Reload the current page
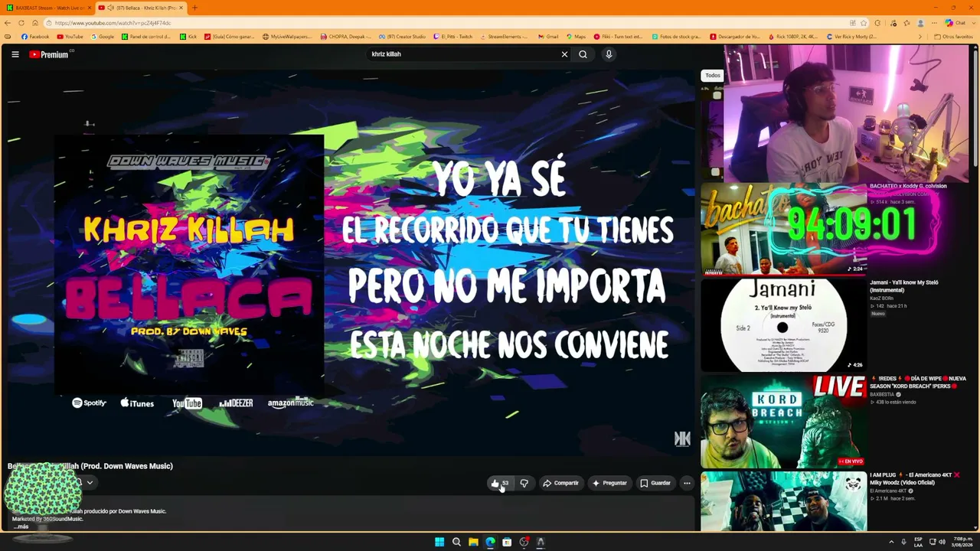 (23, 23)
